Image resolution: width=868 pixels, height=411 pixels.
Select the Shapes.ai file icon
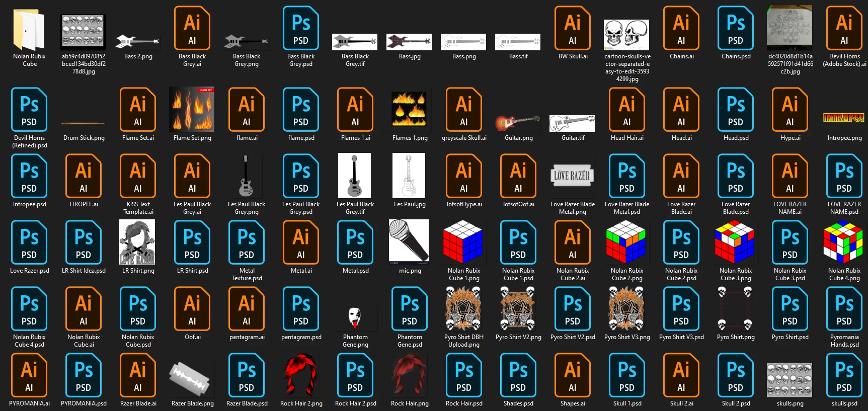pyautogui.click(x=573, y=375)
